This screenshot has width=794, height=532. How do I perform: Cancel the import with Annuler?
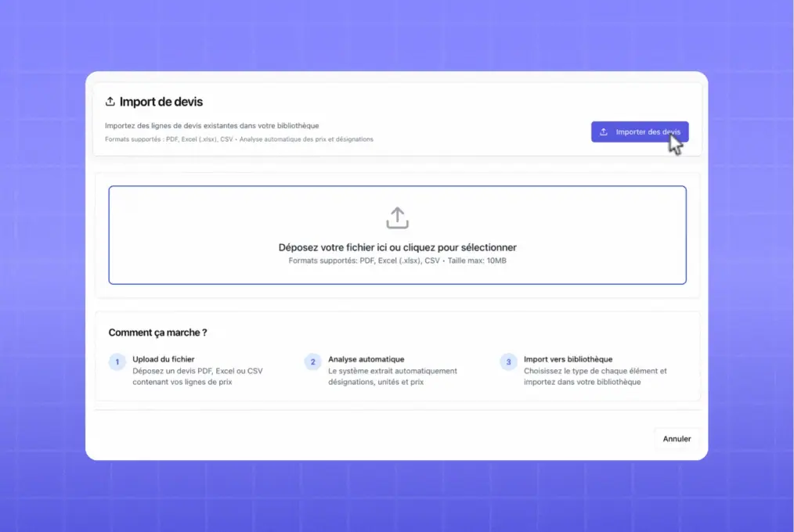pyautogui.click(x=677, y=439)
